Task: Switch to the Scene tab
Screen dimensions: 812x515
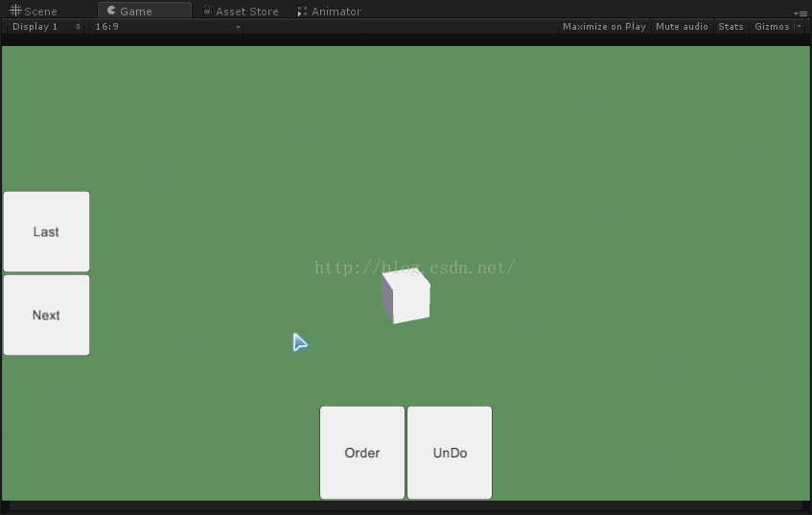Action: [x=34, y=11]
